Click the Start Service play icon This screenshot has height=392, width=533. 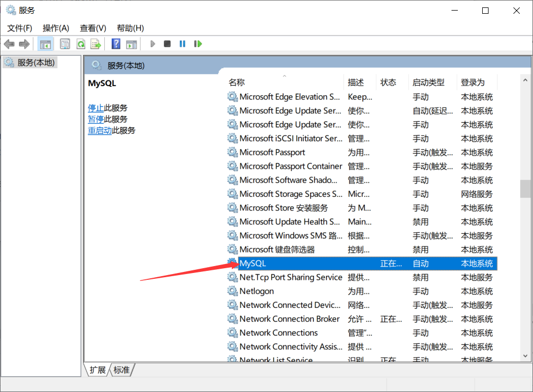152,44
